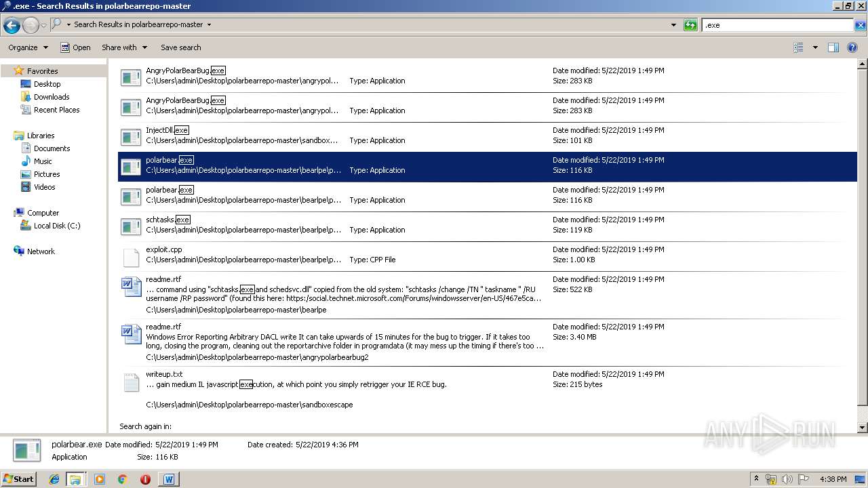Click the .exe search box
Screen dimensions: 868x488
tap(777, 25)
